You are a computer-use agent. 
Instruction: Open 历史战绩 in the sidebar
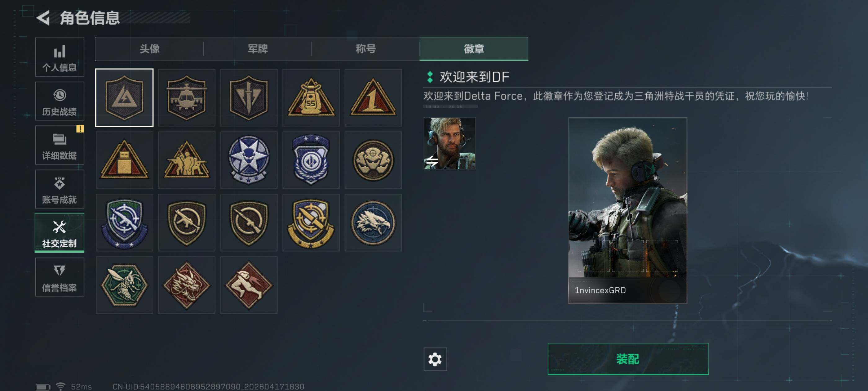(x=60, y=101)
